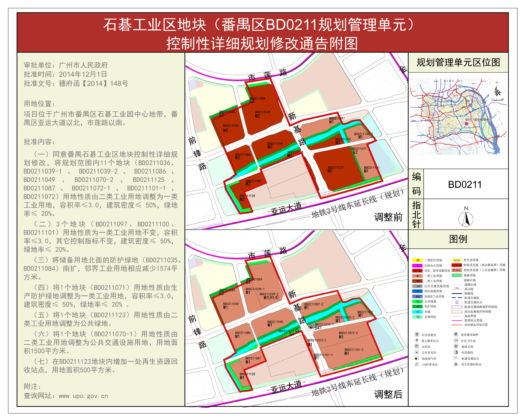Click the blue dashed 轨道交通线 legend symbol
Screen dimensions: 525x420
457,298
